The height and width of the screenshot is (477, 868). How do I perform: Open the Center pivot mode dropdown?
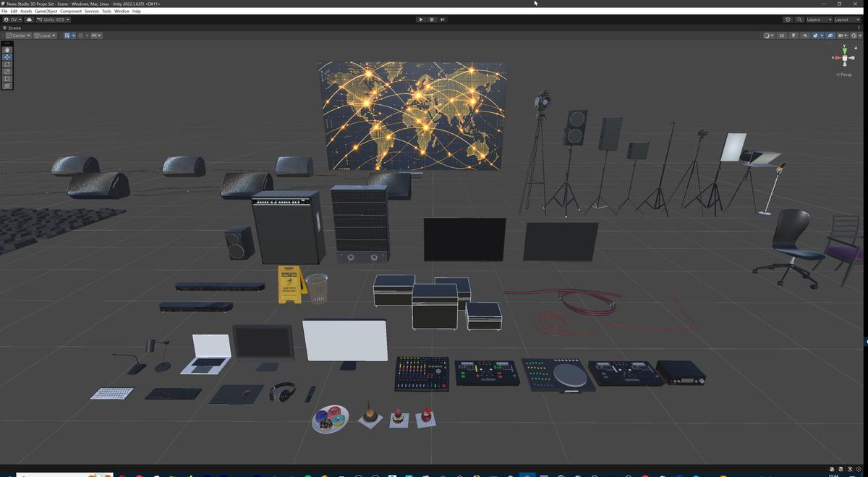point(18,35)
